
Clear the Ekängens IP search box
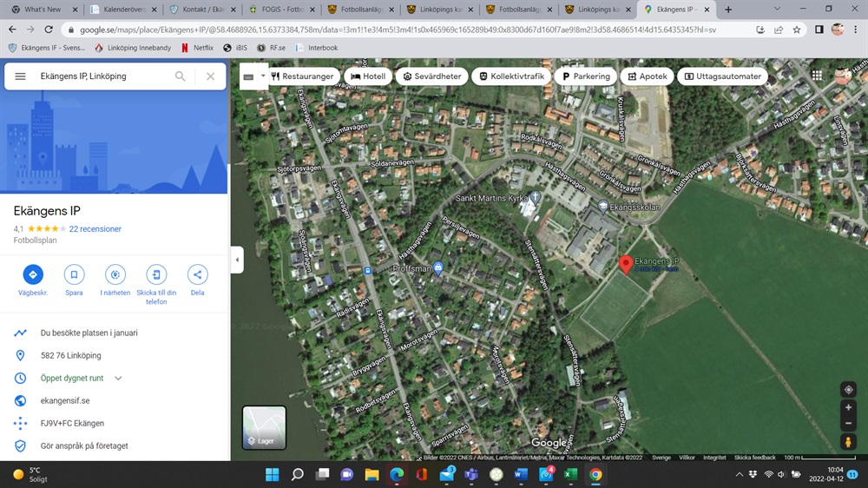coord(210,76)
